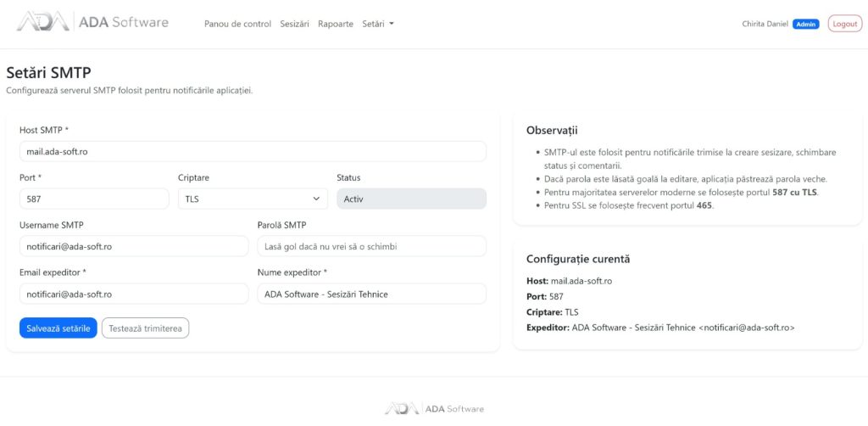Click the ADA Software footer logo
The image size is (868, 426).
tap(434, 409)
